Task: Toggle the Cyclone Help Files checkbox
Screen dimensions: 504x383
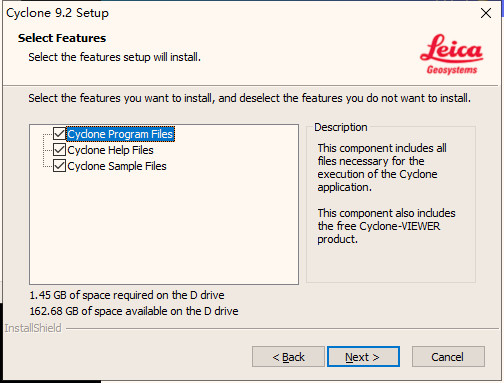Action: click(x=59, y=150)
